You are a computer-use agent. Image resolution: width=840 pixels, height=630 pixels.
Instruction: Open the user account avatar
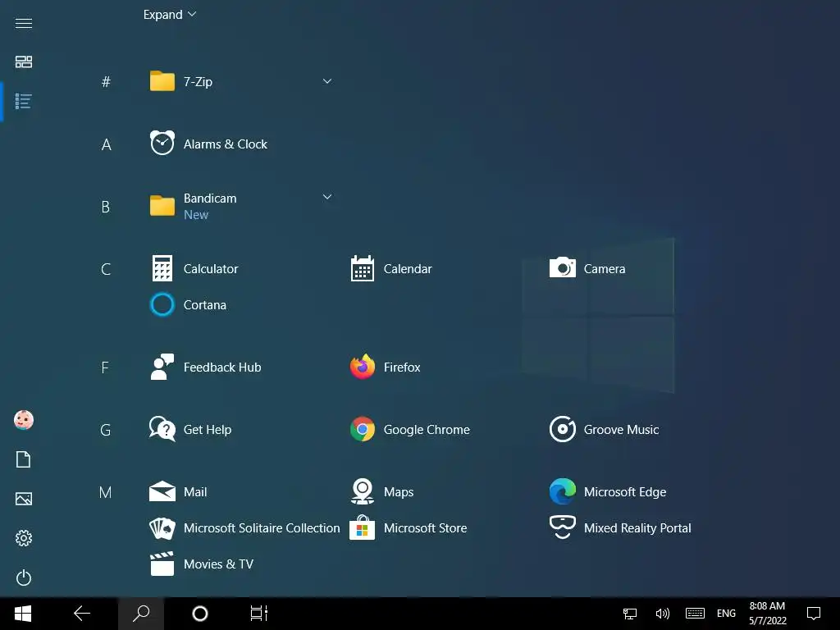[x=24, y=420]
